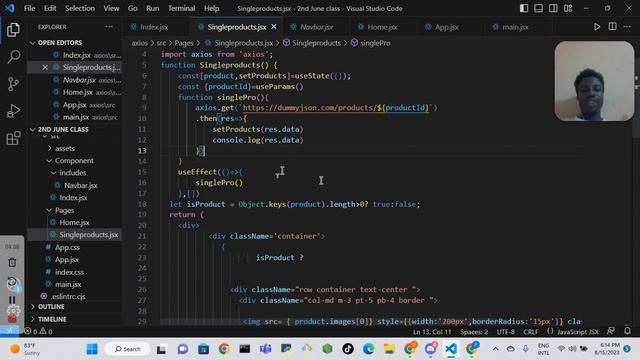The width and height of the screenshot is (640, 360).
Task: Change line endings via CRLF entry
Action: [x=531, y=332]
